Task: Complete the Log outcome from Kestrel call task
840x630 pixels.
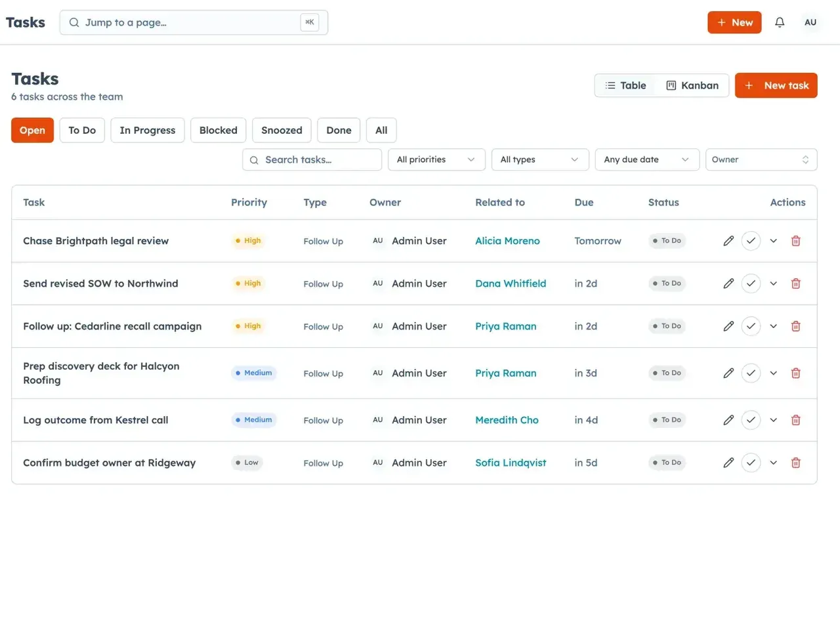Action: pyautogui.click(x=751, y=420)
